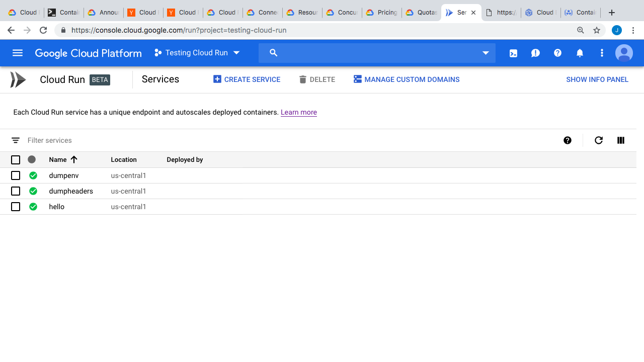Open the dumpheaders service
644x362 pixels.
point(71,191)
